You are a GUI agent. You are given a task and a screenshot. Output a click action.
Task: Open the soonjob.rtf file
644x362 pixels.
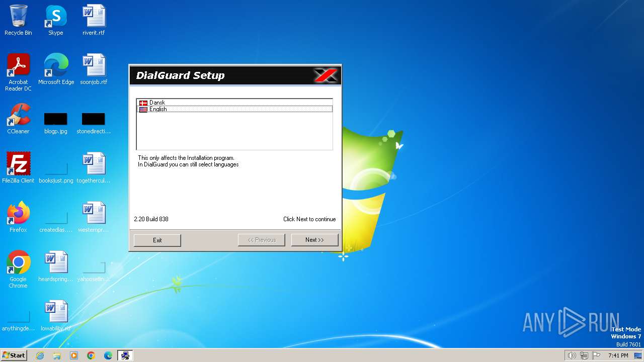[x=94, y=69]
